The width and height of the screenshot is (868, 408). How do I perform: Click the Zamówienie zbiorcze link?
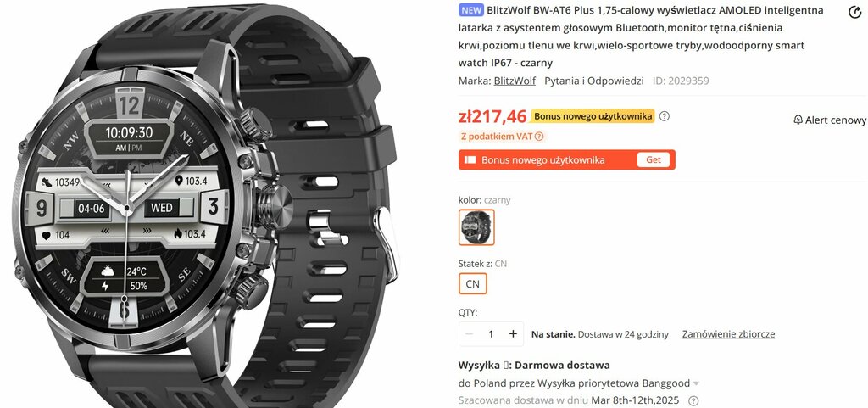(728, 334)
